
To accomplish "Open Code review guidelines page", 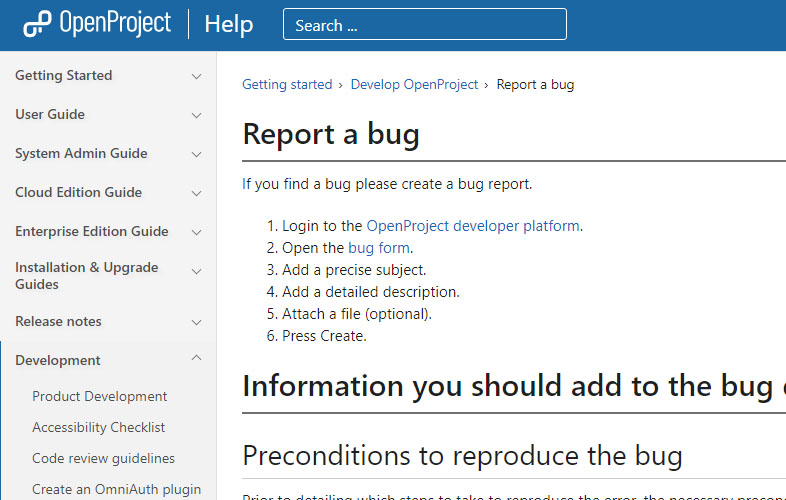I will click(x=103, y=458).
